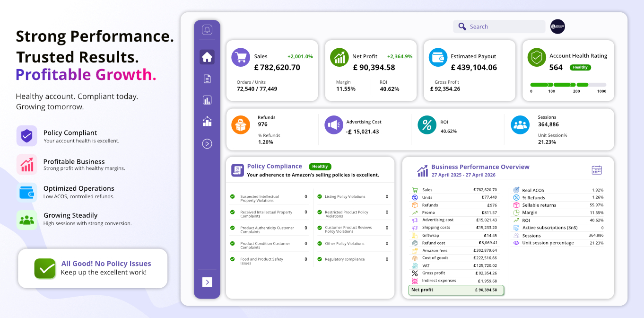This screenshot has height=318, width=644.
Task: Expand the sidebar with arrow button
Action: click(x=207, y=282)
